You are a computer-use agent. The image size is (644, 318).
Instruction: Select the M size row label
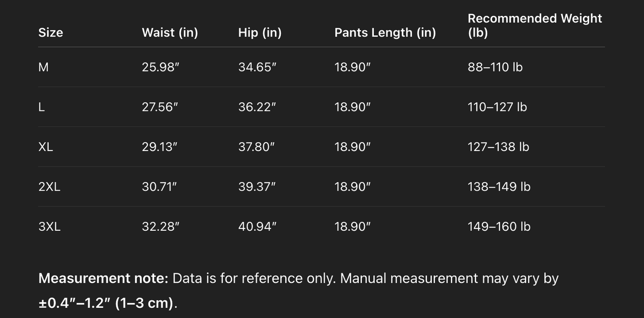click(43, 67)
